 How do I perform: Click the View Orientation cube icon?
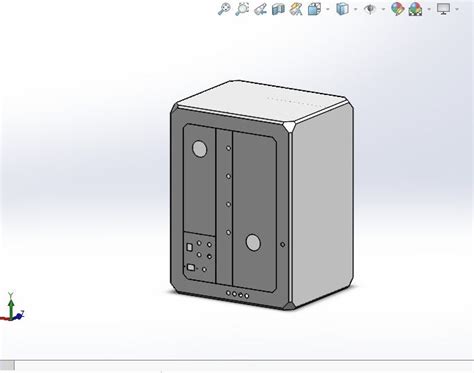[x=314, y=9]
